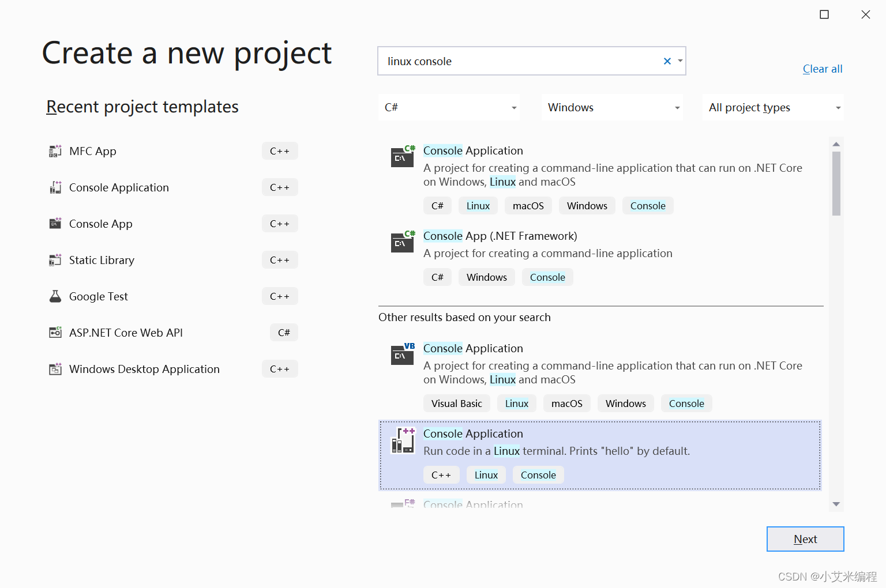Click the Clear all link
Image resolution: width=886 pixels, height=588 pixels.
click(823, 69)
